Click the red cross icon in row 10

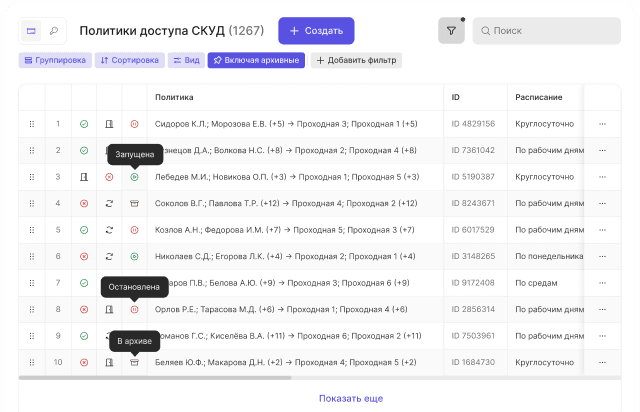[x=84, y=362]
